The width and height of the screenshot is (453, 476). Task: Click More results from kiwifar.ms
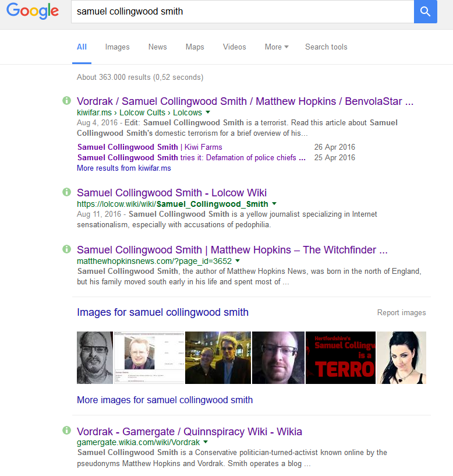click(124, 168)
